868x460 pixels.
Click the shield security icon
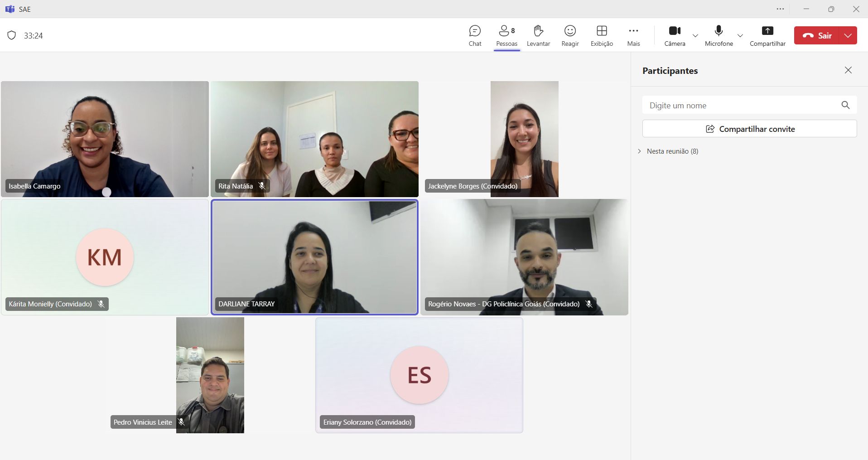click(12, 35)
